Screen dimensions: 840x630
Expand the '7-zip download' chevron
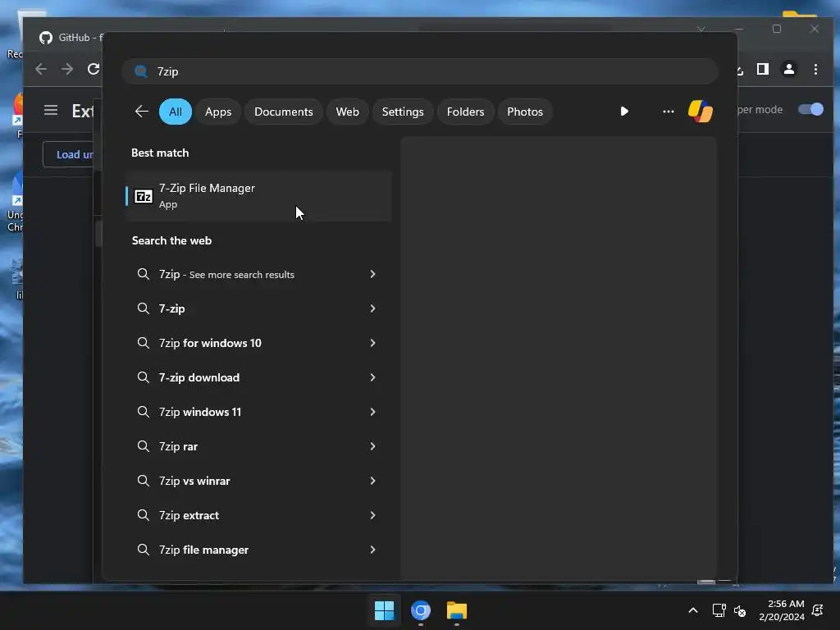(x=372, y=377)
